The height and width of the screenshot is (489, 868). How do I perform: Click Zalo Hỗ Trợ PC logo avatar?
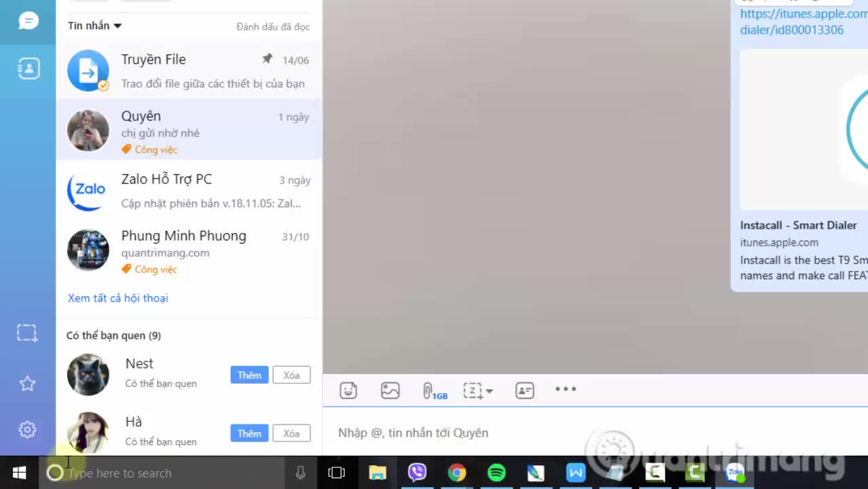(x=88, y=190)
